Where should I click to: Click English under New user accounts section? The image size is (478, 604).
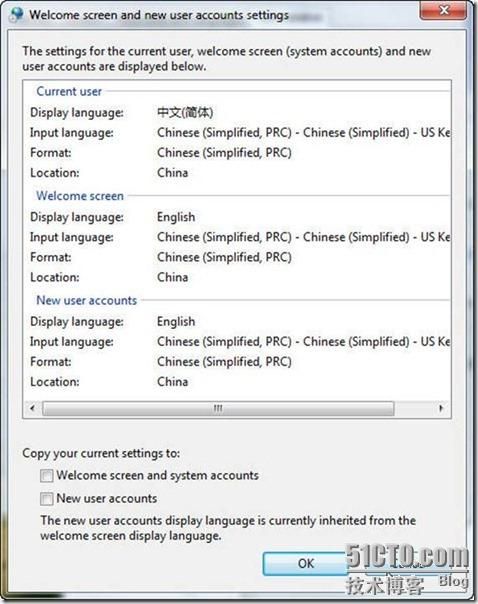[x=176, y=321]
